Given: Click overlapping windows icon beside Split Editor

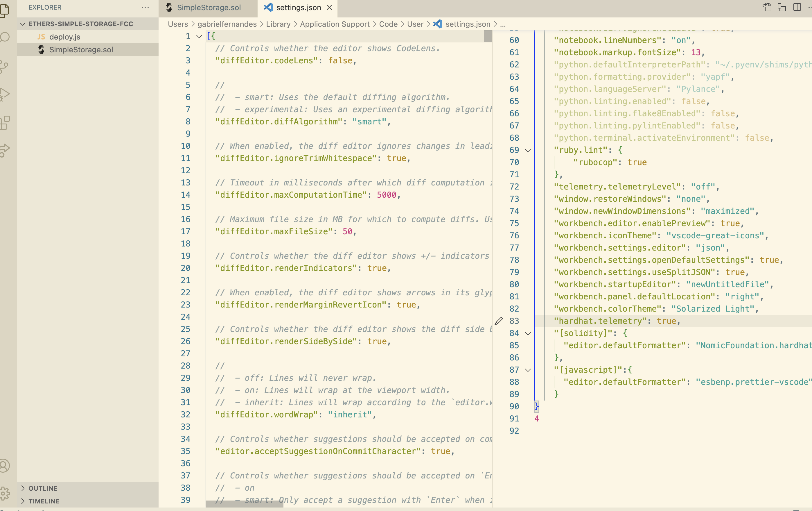Looking at the screenshot, I should (x=782, y=7).
